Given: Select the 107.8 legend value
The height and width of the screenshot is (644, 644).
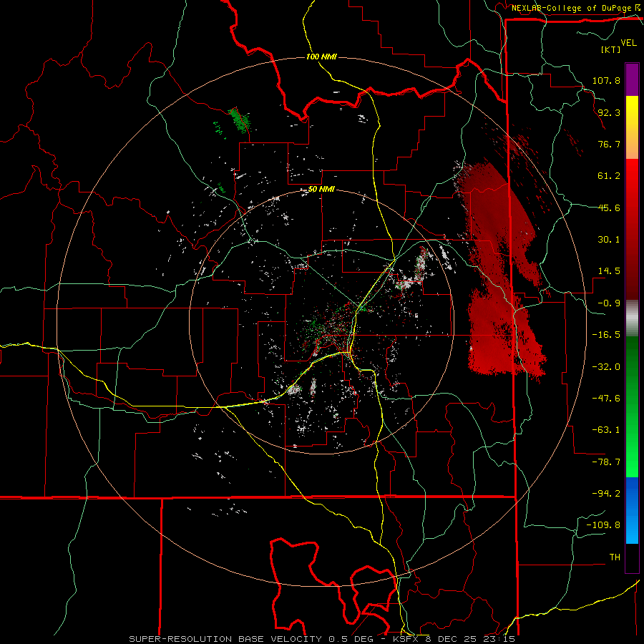Looking at the screenshot, I should point(606,80).
